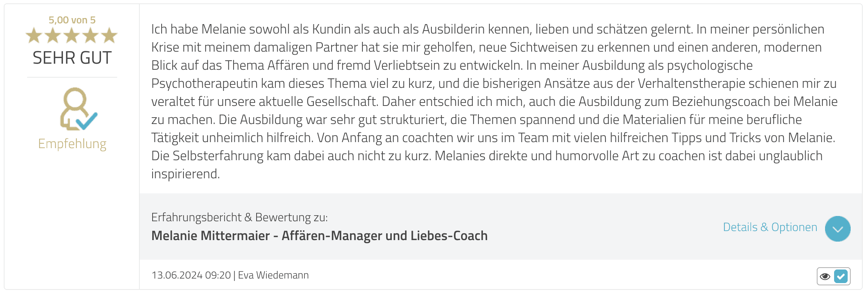Click the "Erfahrungsbericht & Bewertung zu:" label

coord(240,217)
